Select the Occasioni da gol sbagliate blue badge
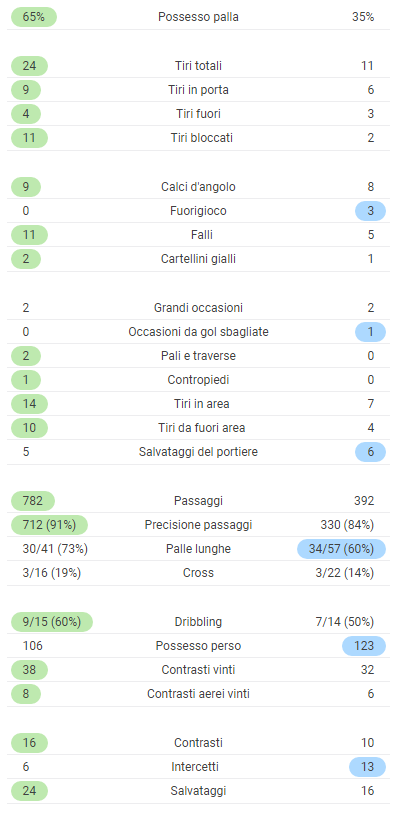Screen dimensions: 398x821 coord(370,331)
